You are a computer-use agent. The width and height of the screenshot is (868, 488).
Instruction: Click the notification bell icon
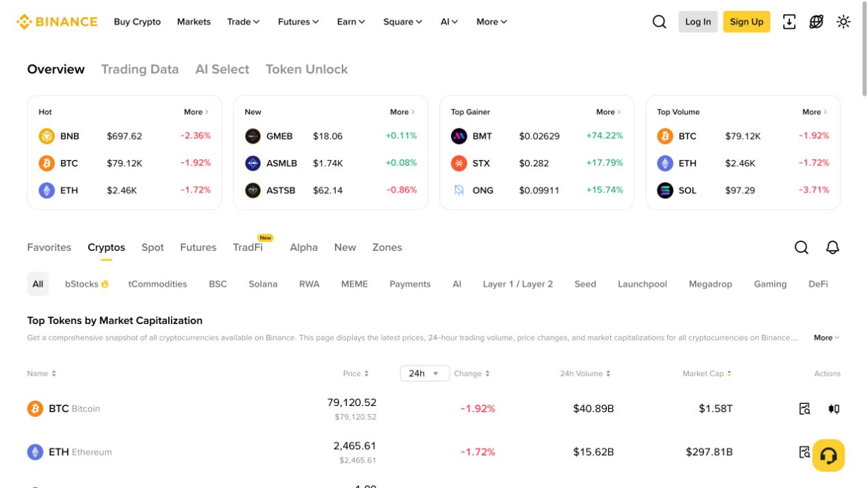(832, 247)
